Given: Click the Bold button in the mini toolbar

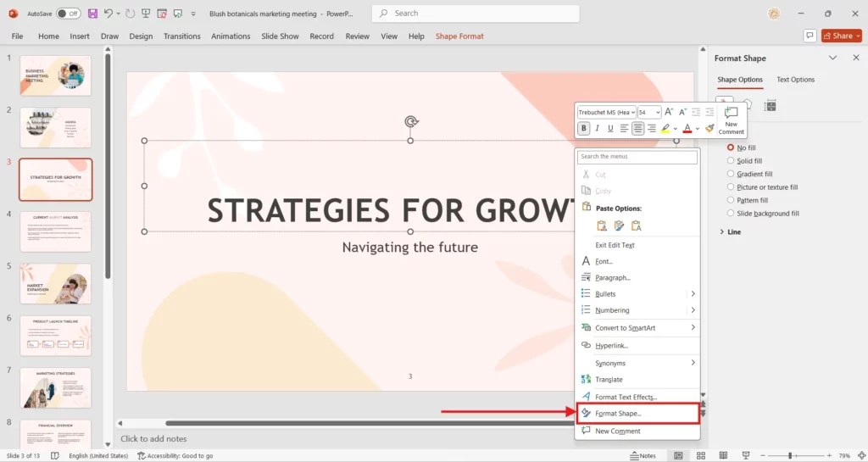Looking at the screenshot, I should point(583,129).
